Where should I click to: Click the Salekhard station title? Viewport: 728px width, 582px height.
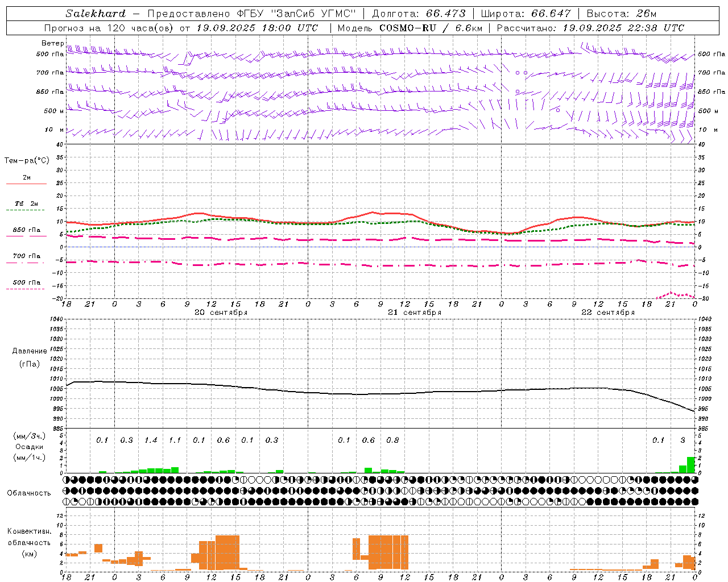click(95, 14)
